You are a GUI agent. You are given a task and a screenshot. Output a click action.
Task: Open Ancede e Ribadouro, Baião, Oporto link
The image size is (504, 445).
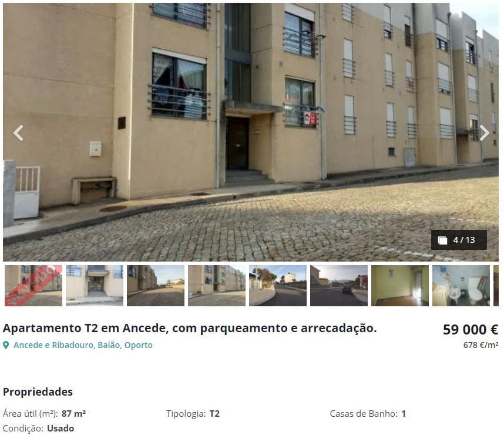[x=83, y=345]
